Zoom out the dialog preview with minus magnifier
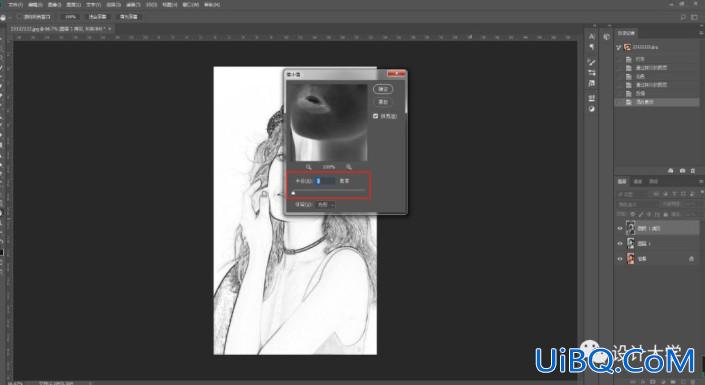This screenshot has height=385, width=705. click(x=308, y=167)
